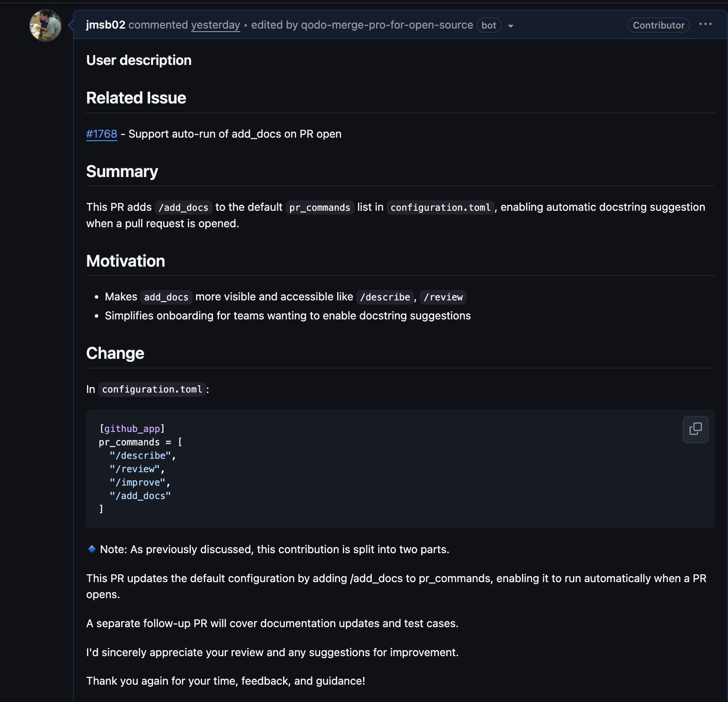Click the "bot" label badge
This screenshot has height=702, width=728.
point(489,26)
